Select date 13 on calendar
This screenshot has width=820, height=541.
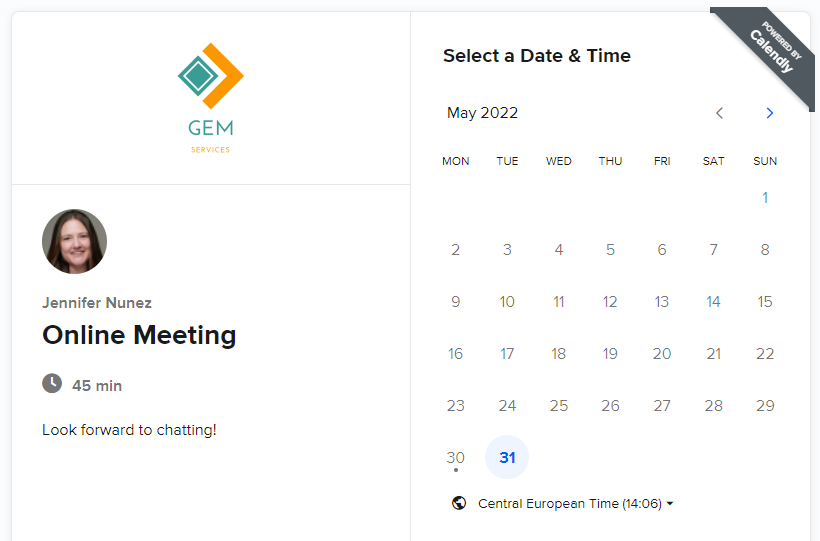[x=662, y=301]
